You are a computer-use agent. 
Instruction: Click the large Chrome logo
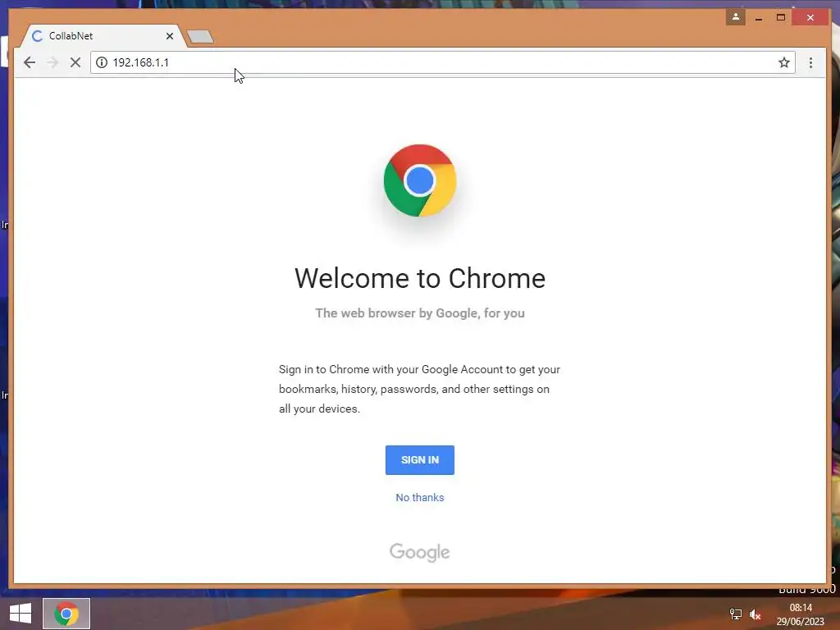point(420,180)
